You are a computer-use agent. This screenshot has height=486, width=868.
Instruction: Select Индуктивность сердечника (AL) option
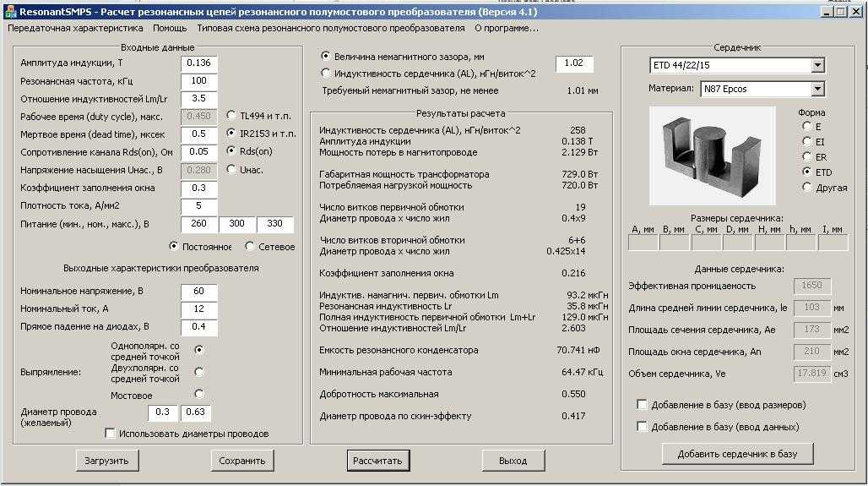pos(326,73)
